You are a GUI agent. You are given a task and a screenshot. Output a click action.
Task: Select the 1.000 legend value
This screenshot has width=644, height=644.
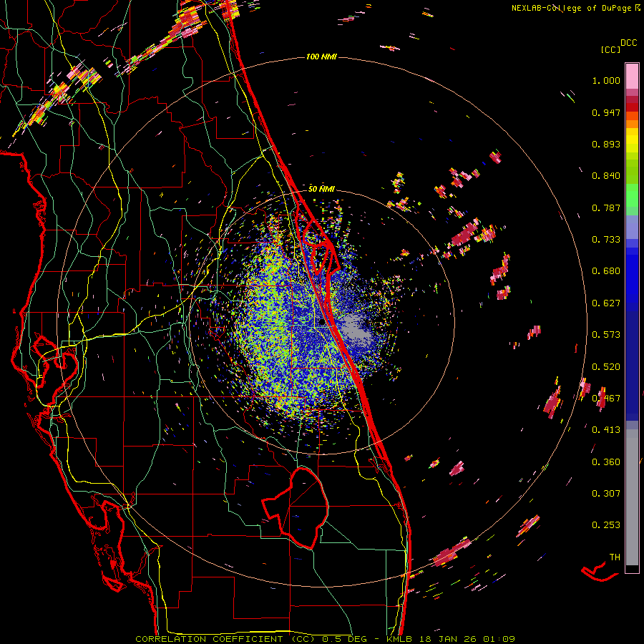coord(606,80)
